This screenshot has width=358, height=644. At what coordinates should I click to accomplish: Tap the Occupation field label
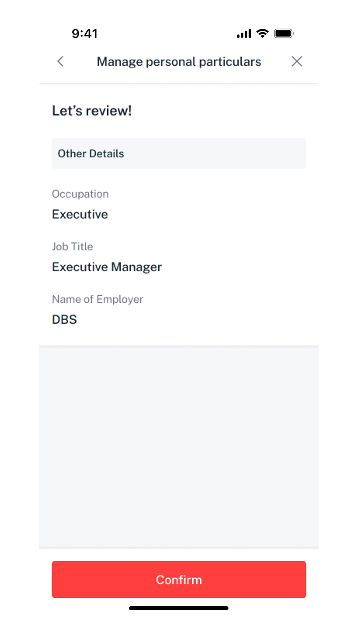point(80,194)
